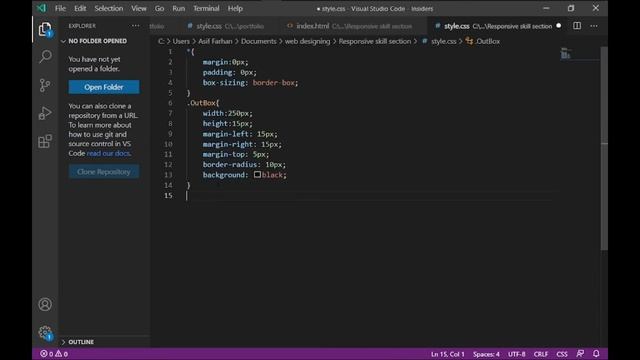Click web designing in the breadcrumb
This screenshot has width=640, height=360.
pyautogui.click(x=307, y=41)
